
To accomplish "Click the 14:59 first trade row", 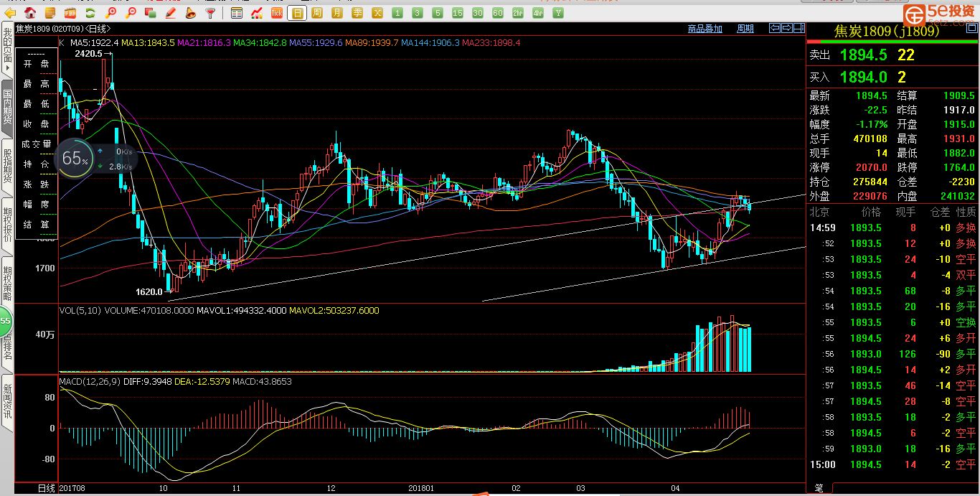I will 892,228.
